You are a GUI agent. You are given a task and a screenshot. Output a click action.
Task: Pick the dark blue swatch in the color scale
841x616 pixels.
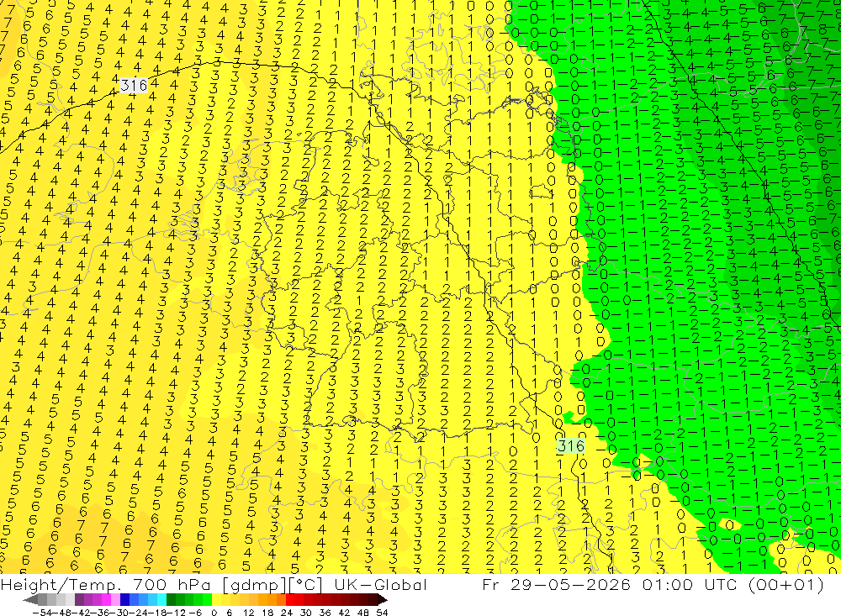pyautogui.click(x=124, y=600)
